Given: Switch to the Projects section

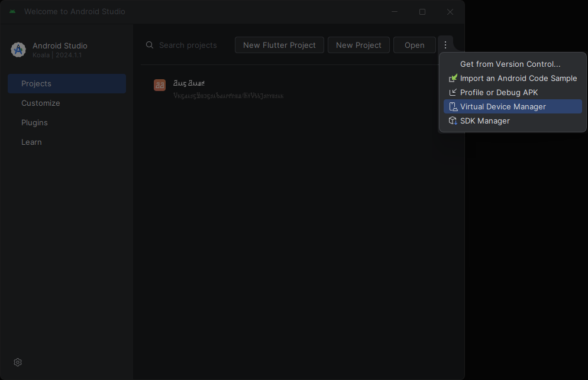Looking at the screenshot, I should coord(67,83).
